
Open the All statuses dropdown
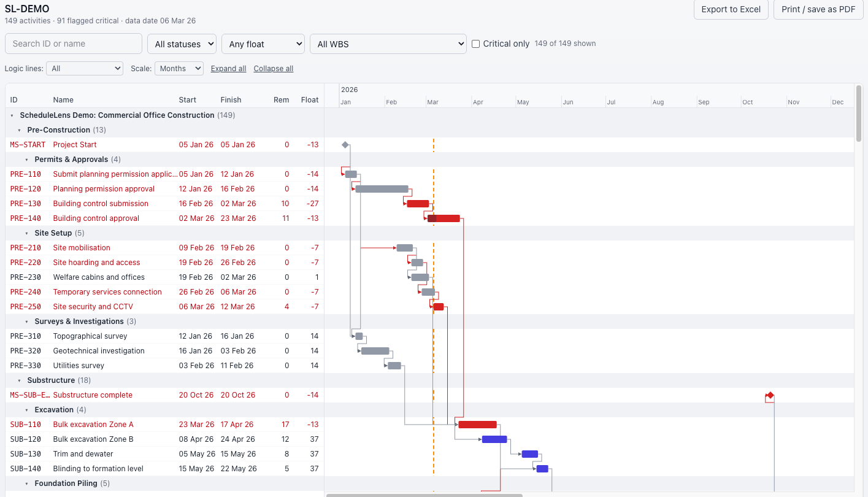coord(182,44)
